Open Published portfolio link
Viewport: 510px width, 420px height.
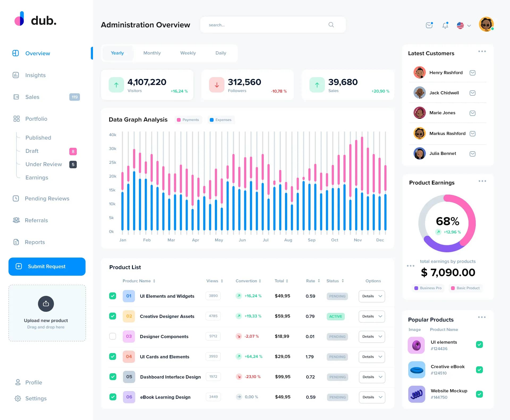point(38,138)
